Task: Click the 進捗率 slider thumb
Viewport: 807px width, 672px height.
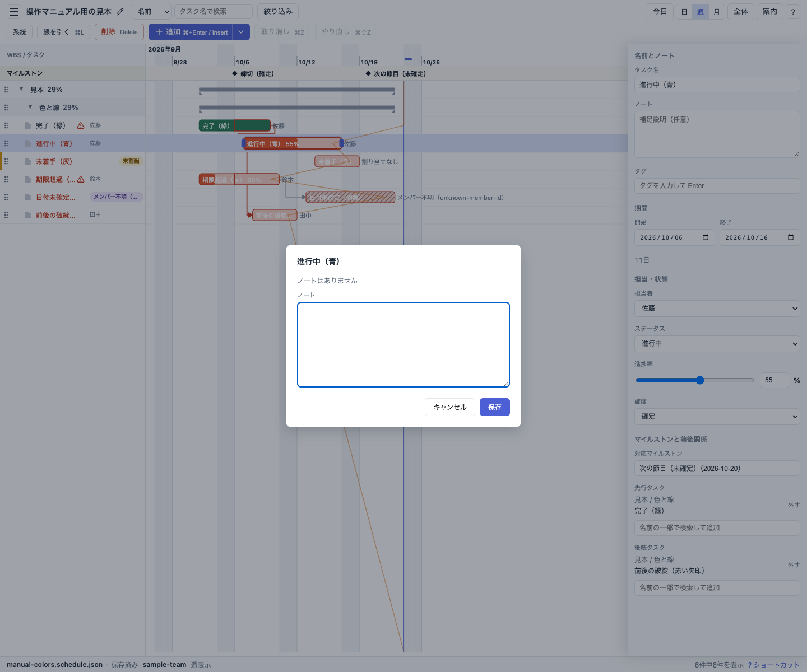Action: click(x=700, y=380)
